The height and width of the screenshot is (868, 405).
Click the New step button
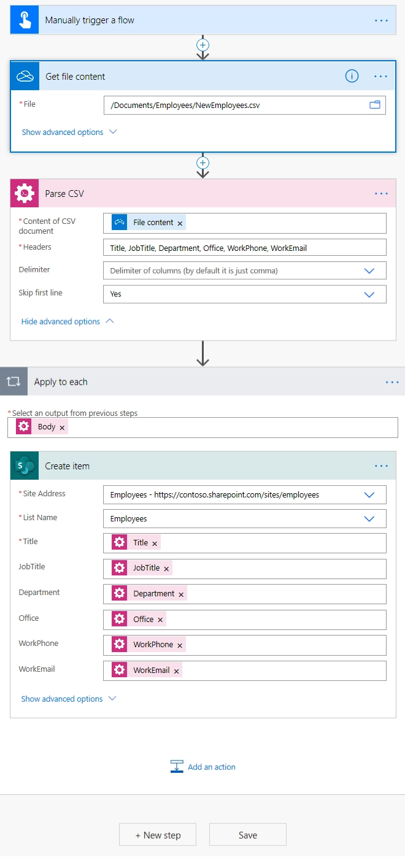(x=158, y=835)
